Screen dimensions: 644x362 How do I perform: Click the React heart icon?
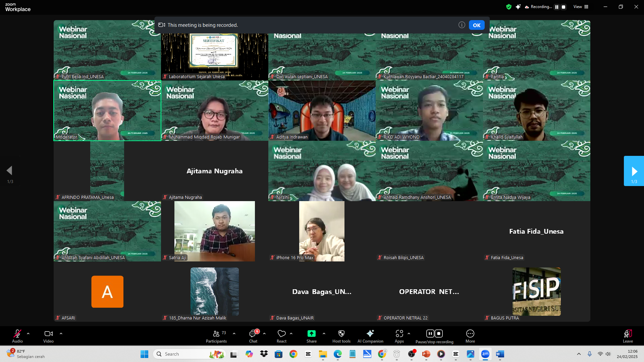point(281,334)
